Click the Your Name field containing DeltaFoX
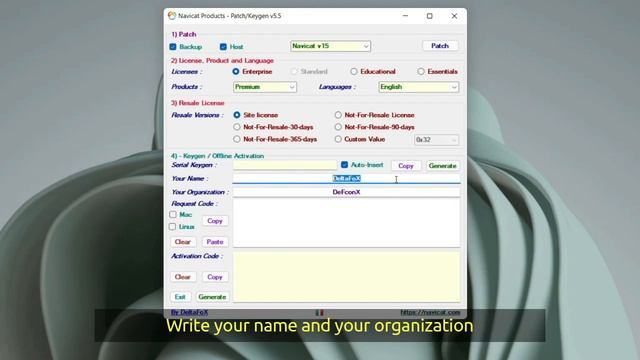The image size is (640, 360). click(x=347, y=178)
